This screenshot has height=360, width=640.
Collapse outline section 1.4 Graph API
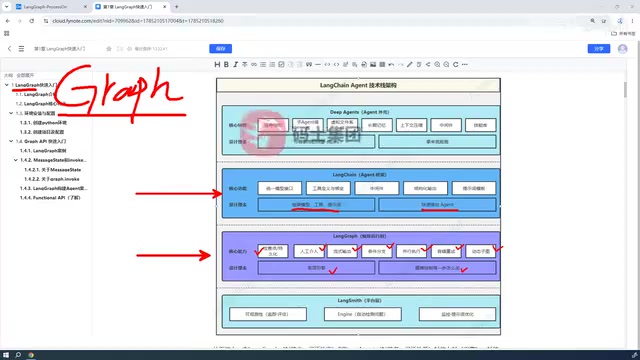tap(11, 141)
